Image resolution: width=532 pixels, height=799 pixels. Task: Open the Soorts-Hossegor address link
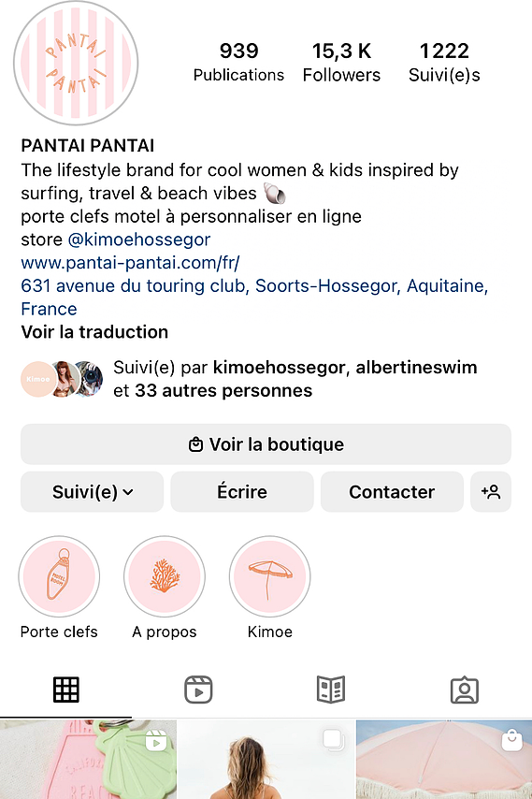pyautogui.click(x=254, y=298)
